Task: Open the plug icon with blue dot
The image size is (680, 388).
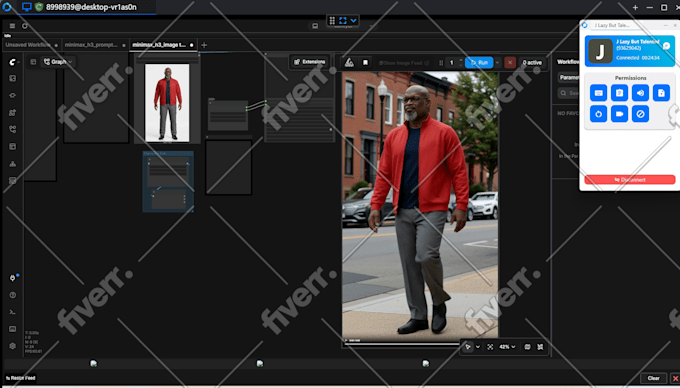Action: click(x=13, y=278)
